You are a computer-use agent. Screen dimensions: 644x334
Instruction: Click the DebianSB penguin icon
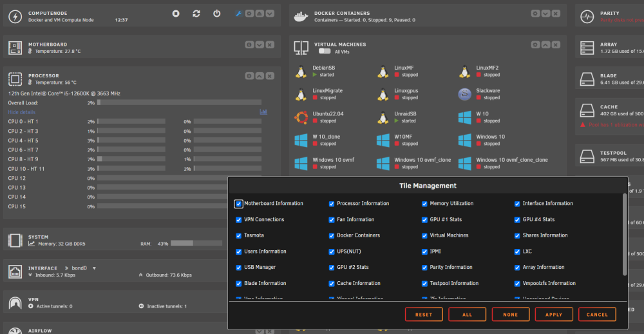301,71
